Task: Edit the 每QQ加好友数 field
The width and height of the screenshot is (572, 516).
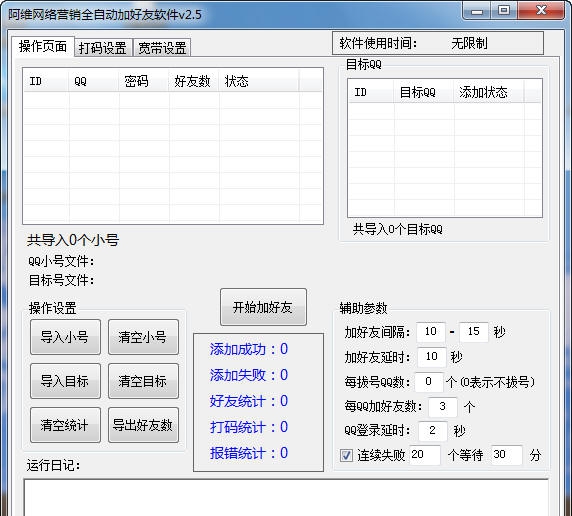Action: click(x=442, y=407)
